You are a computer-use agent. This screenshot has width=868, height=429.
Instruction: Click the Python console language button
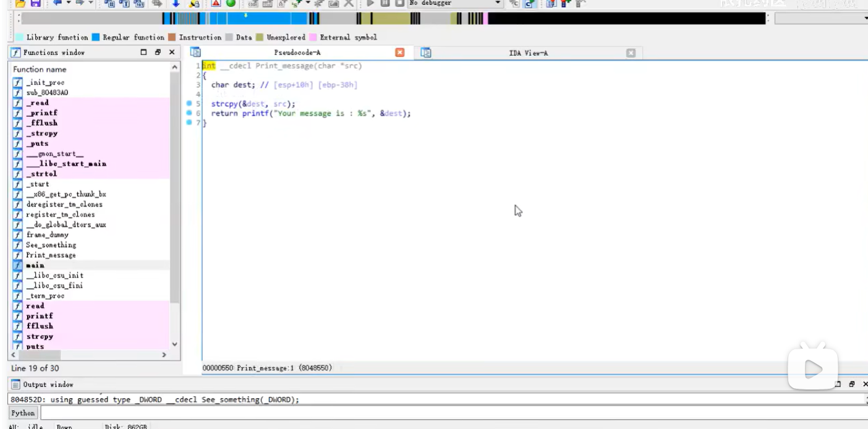point(23,413)
